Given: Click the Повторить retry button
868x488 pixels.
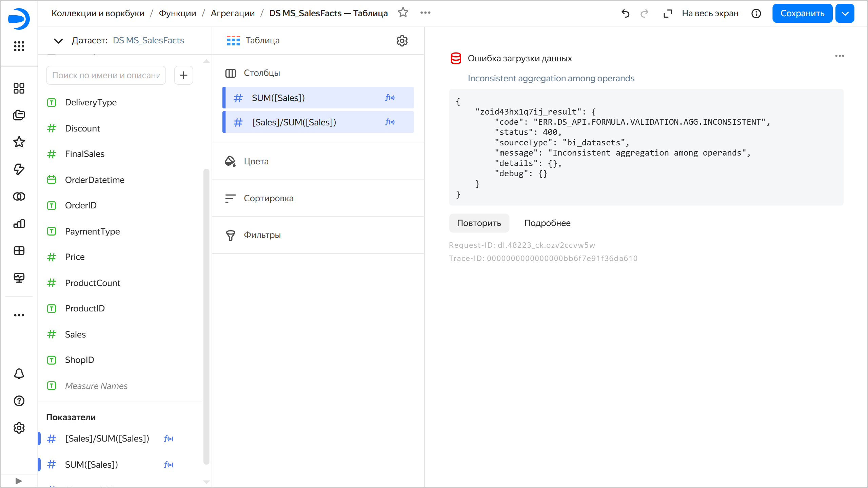Looking at the screenshot, I should coord(479,223).
